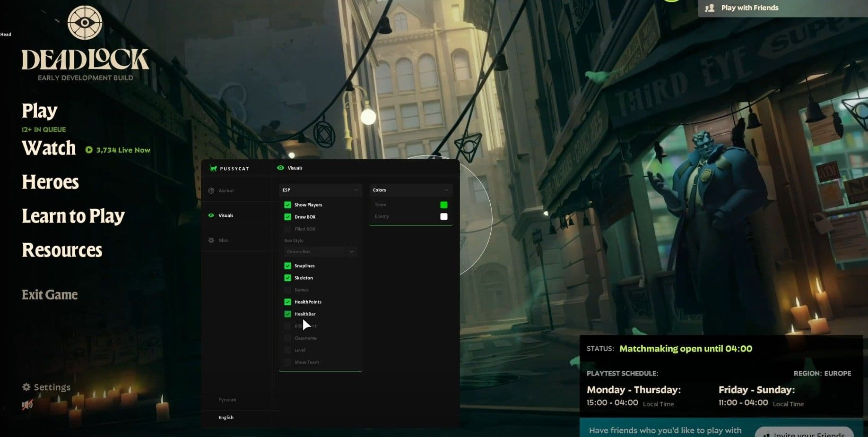Click the Visuals eye icon in sidebar
The image size is (868, 437).
point(211,215)
